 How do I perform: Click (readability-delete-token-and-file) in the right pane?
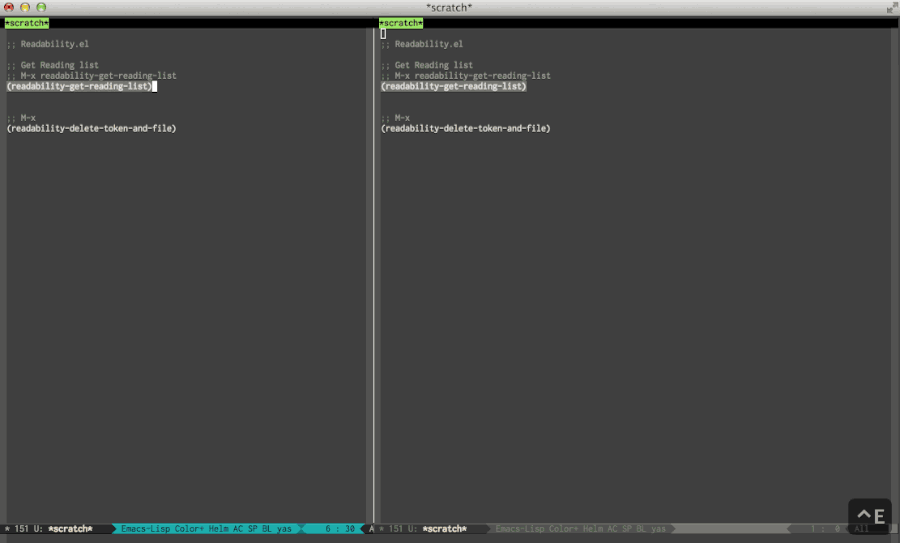[466, 129]
